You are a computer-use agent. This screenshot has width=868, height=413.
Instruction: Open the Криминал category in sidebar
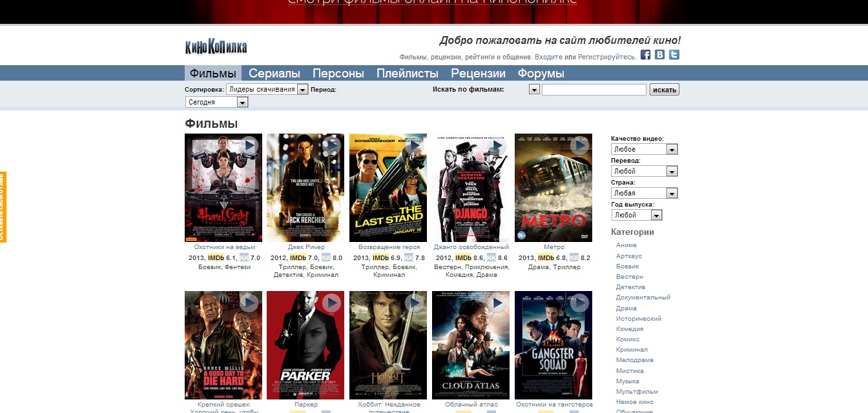tap(632, 350)
